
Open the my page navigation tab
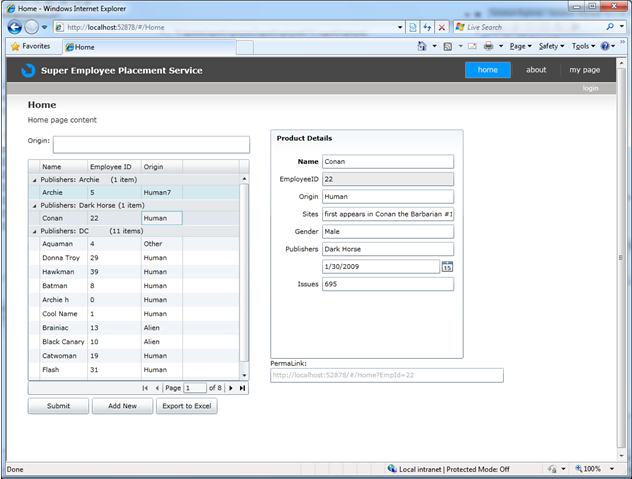tap(584, 70)
